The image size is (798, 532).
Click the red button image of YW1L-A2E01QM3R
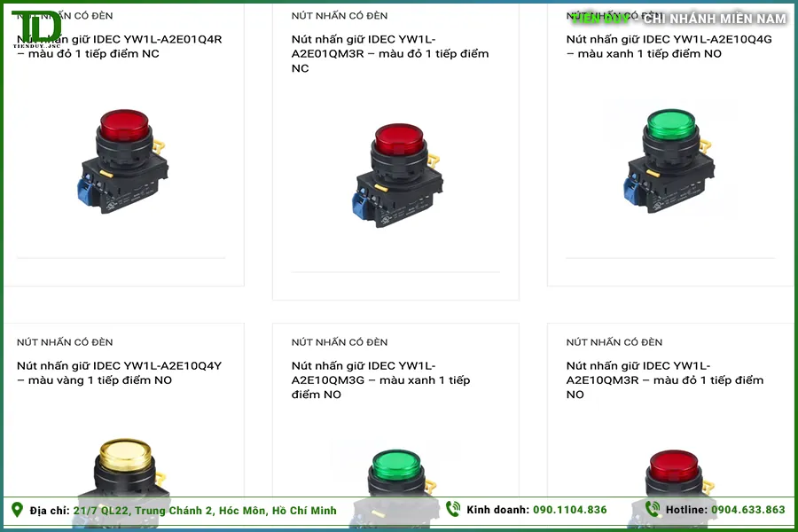point(397,176)
